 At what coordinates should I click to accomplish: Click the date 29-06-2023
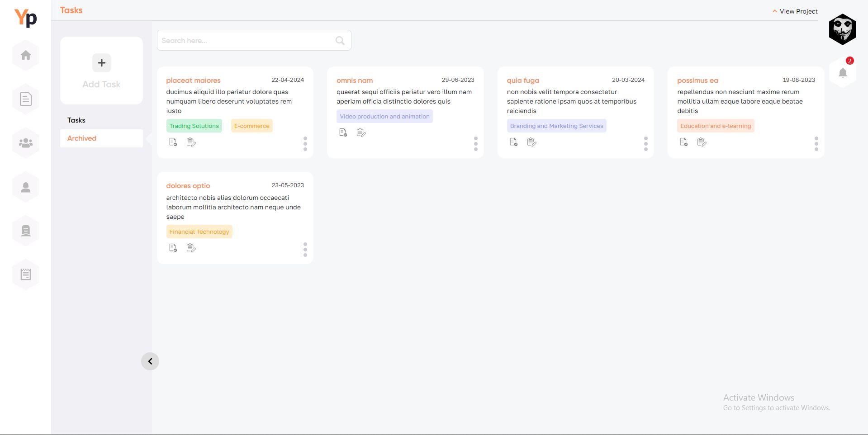[x=458, y=80]
